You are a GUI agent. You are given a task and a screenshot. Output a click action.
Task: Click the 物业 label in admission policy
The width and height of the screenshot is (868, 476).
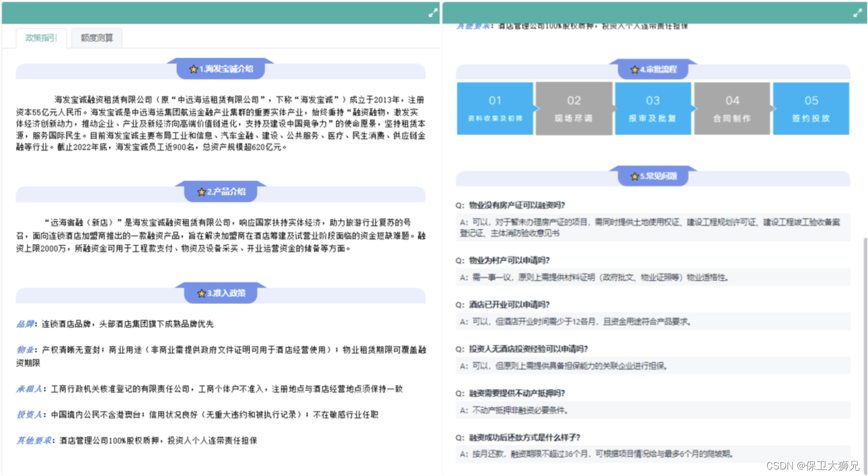25,349
